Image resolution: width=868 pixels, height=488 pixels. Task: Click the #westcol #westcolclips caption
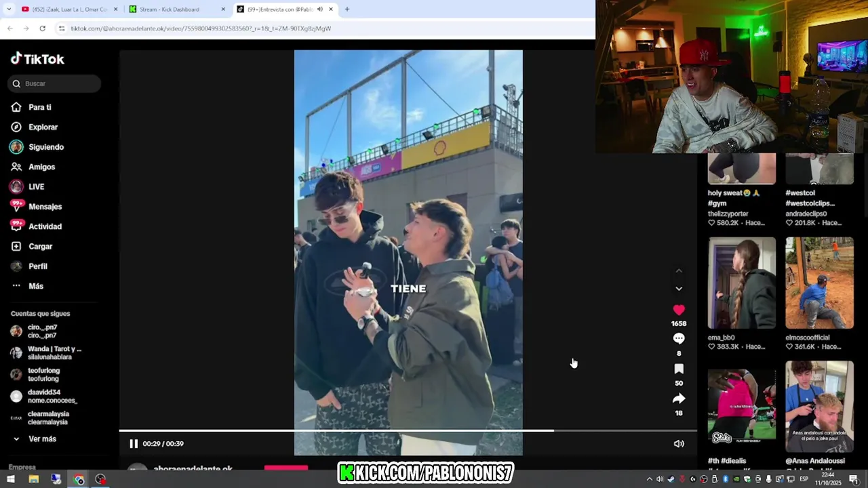click(x=810, y=198)
